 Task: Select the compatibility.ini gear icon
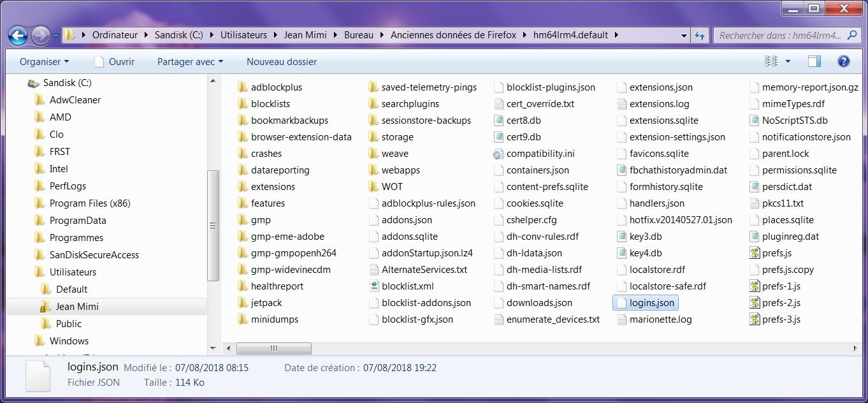click(498, 154)
